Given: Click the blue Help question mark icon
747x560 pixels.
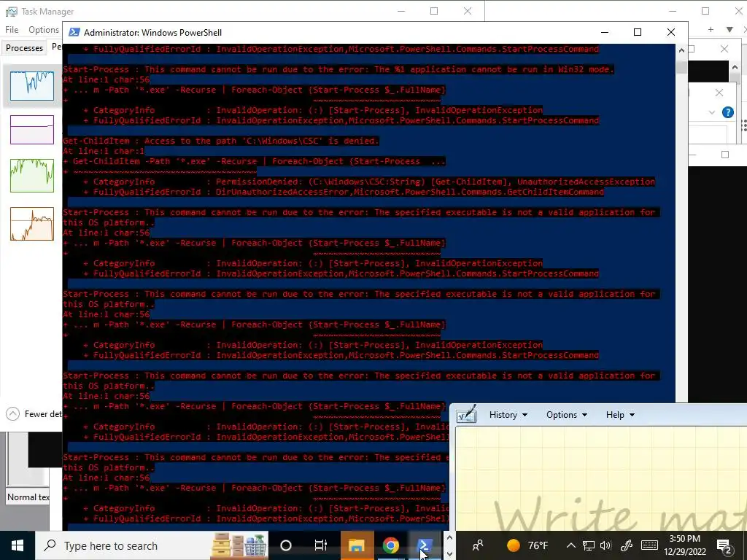Looking at the screenshot, I should [727, 112].
